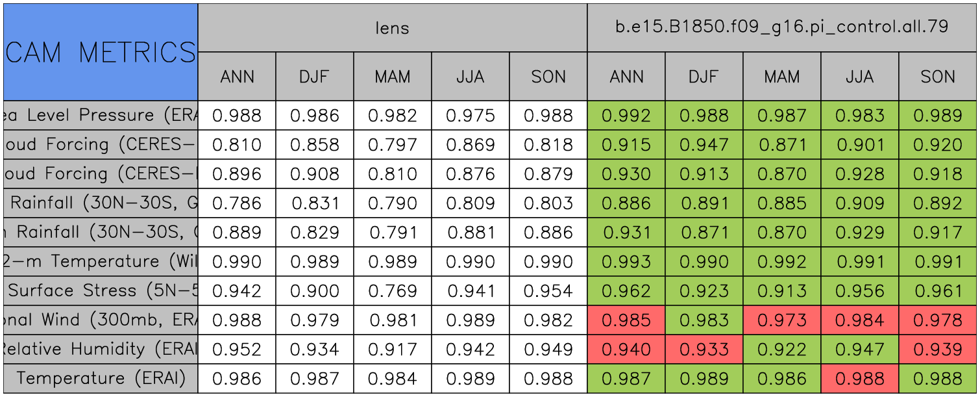This screenshot has width=980, height=397.
Task: Select the lens group header
Action: pos(392,27)
